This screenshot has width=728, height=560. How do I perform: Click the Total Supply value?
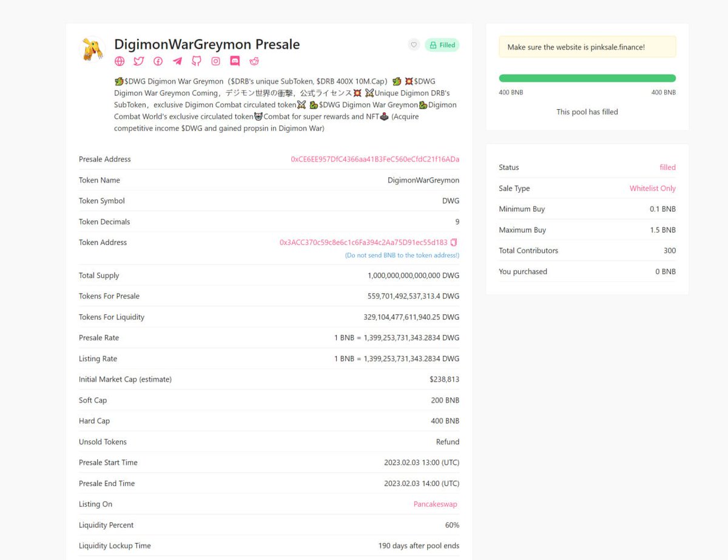[x=413, y=275]
